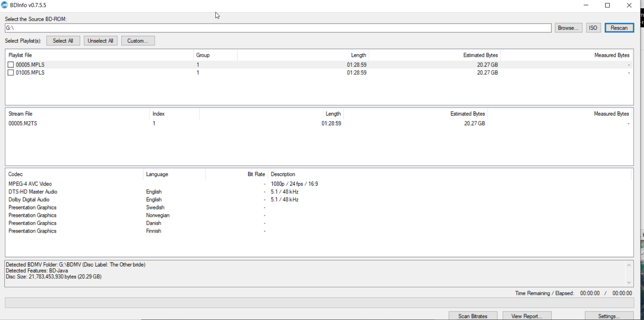The height and width of the screenshot is (320, 644).
Task: Click Detected BDMV Folder text line
Action: pos(76,265)
